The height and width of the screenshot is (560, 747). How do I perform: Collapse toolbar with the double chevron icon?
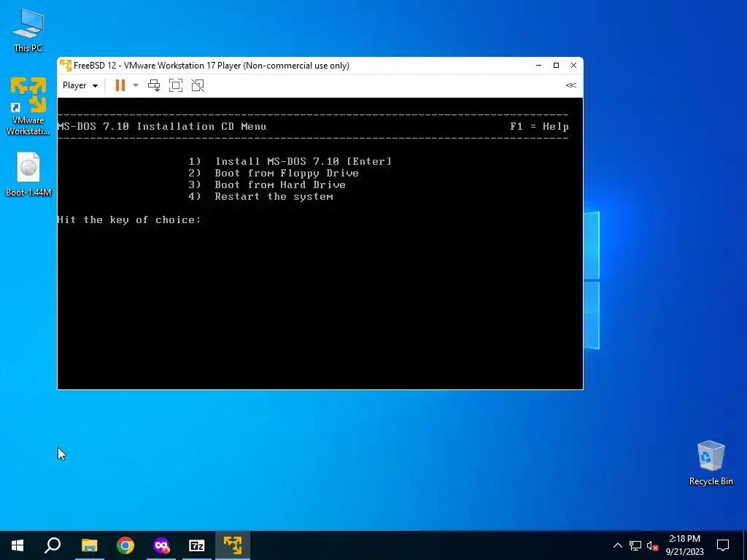tap(570, 85)
